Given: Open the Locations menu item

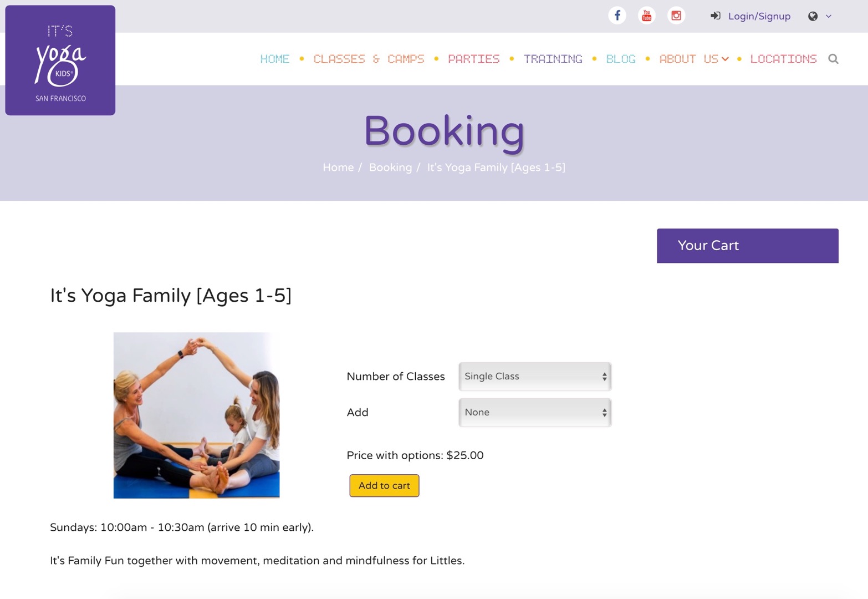Looking at the screenshot, I should point(783,59).
